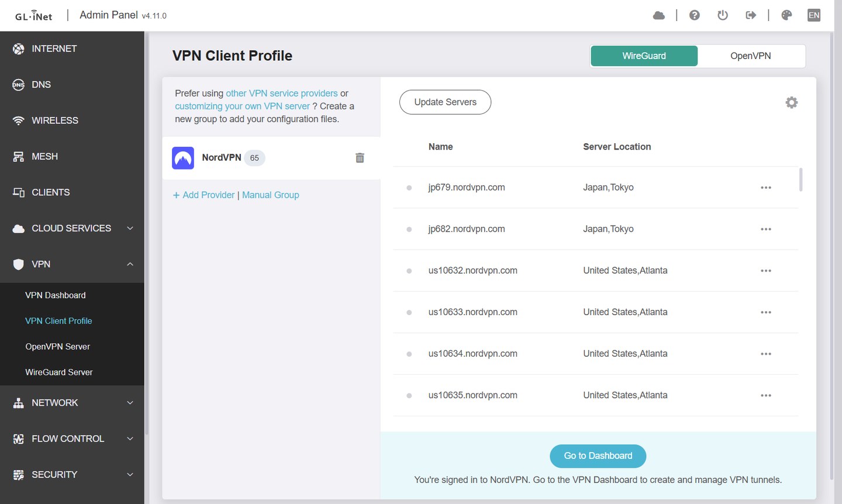Image resolution: width=842 pixels, height=504 pixels.
Task: Select the NordVPN group row
Action: pos(271,158)
